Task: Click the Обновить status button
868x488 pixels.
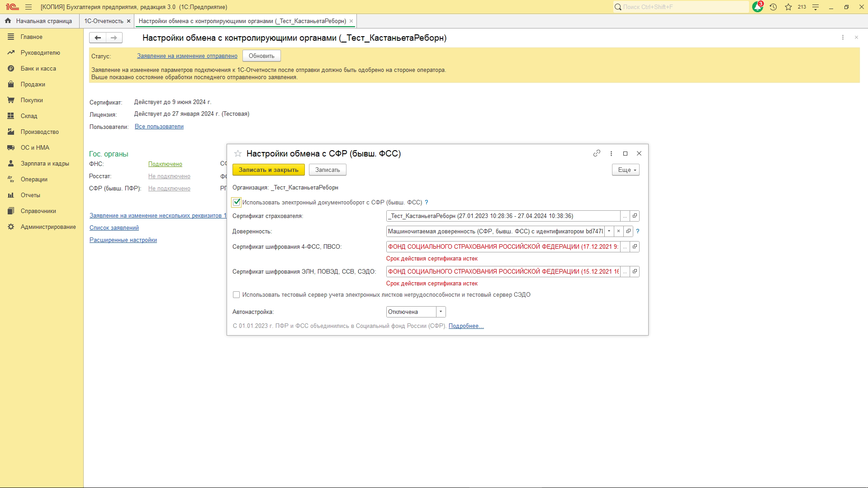Action: [261, 56]
